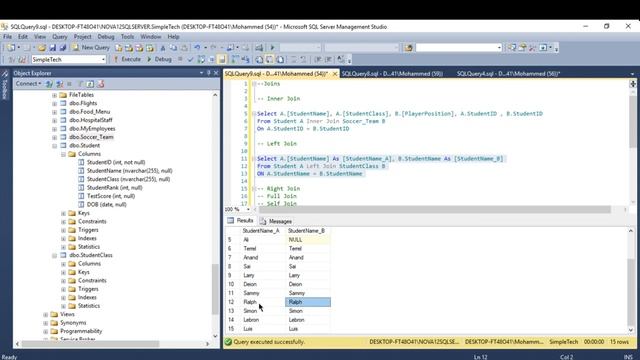
Task: Open the document tabs list dropdown arrow
Action: 632,74
